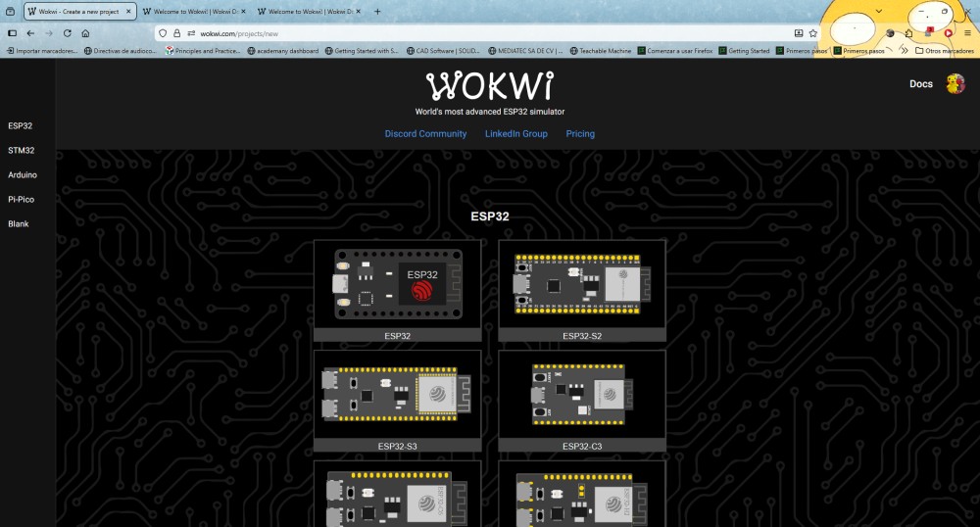Open the Docs link
Image resolution: width=980 pixels, height=527 pixels.
[920, 83]
